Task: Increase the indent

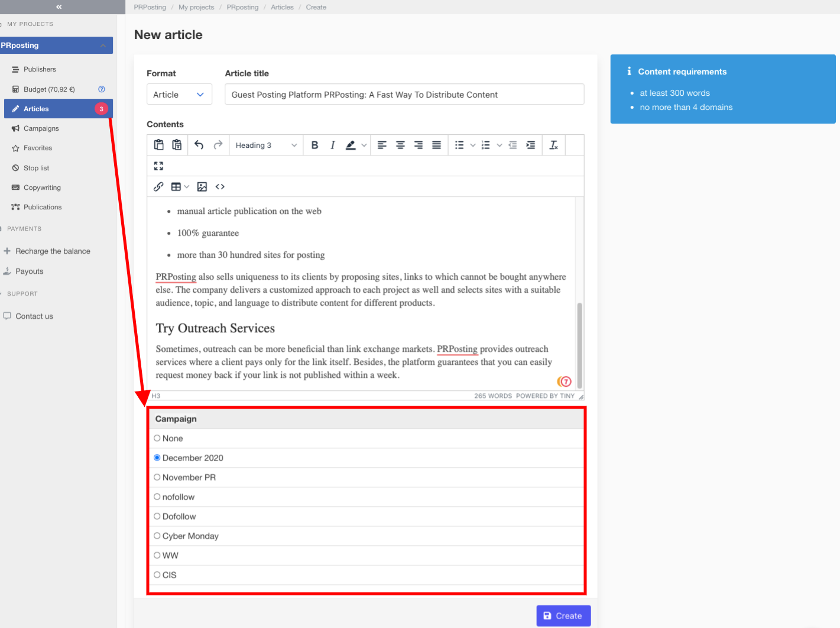Action: click(531, 145)
